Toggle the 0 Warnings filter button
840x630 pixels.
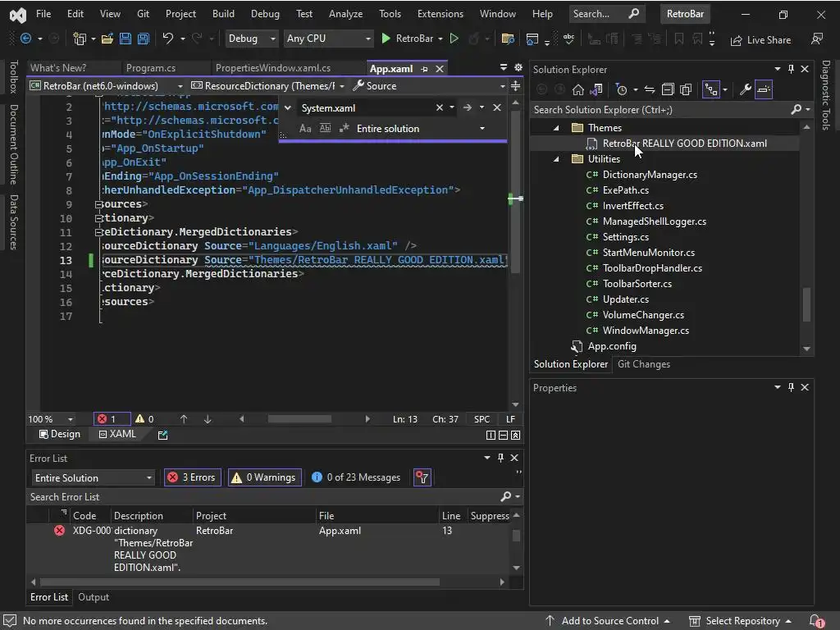(265, 477)
